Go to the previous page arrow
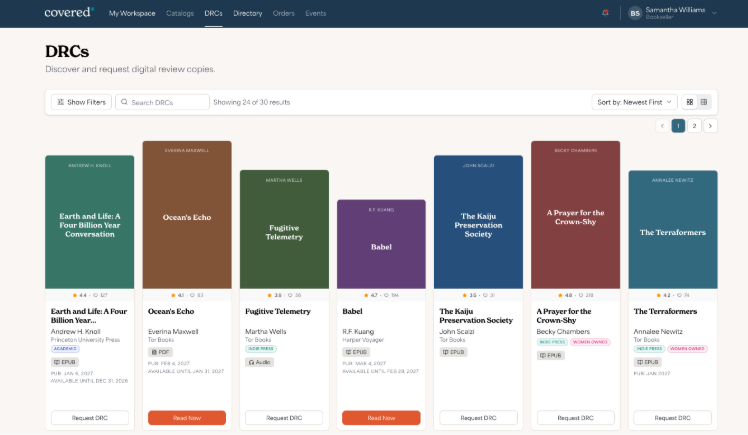Image resolution: width=748 pixels, height=435 pixels. (x=662, y=126)
